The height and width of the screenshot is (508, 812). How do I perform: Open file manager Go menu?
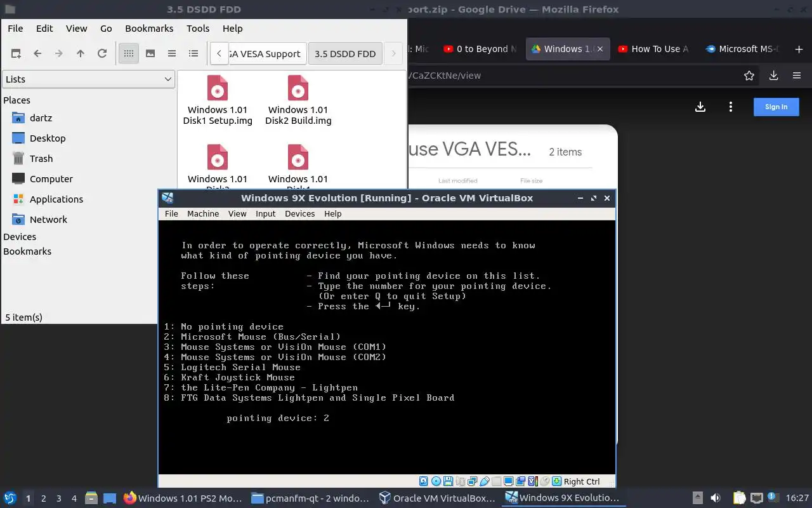point(106,29)
